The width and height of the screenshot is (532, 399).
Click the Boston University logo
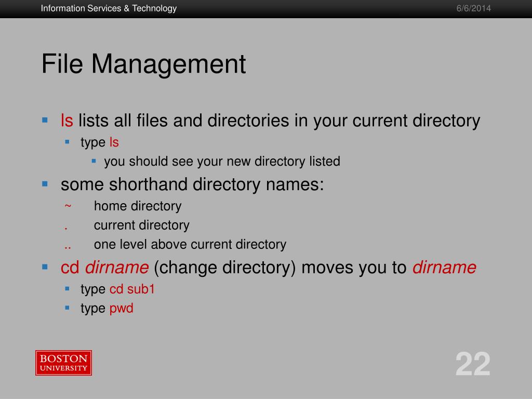tap(63, 363)
